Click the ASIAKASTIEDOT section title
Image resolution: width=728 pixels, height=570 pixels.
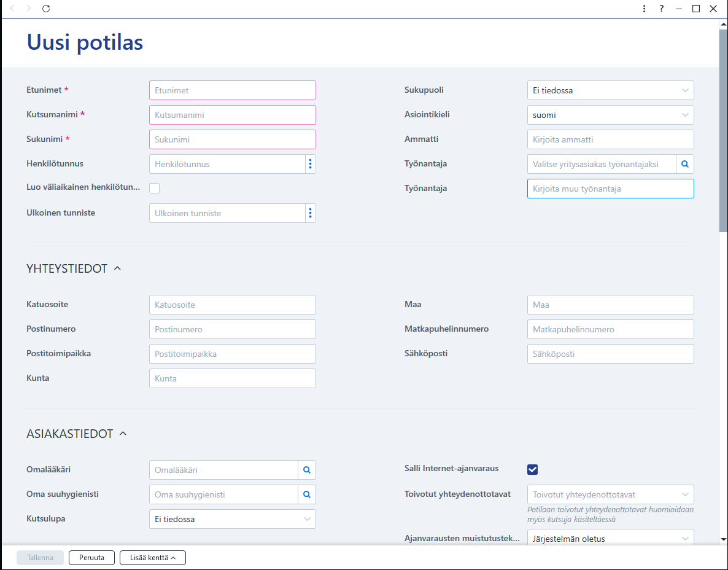point(69,434)
